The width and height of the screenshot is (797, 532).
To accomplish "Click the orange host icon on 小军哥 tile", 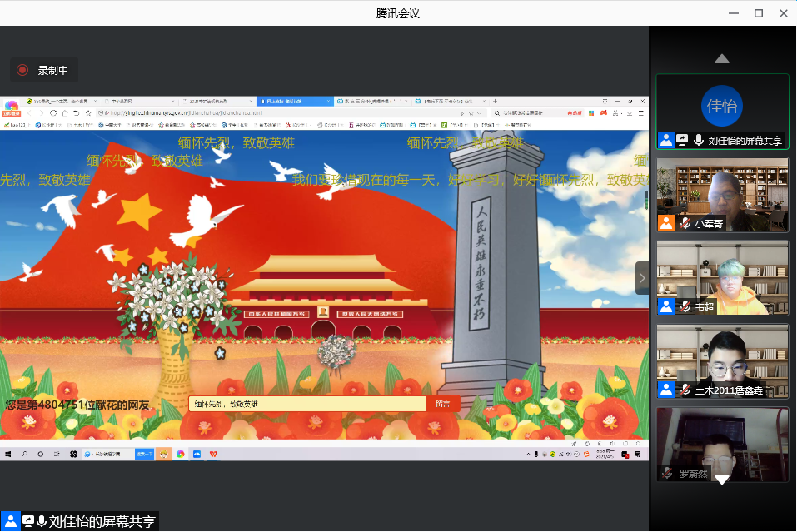I will click(665, 223).
